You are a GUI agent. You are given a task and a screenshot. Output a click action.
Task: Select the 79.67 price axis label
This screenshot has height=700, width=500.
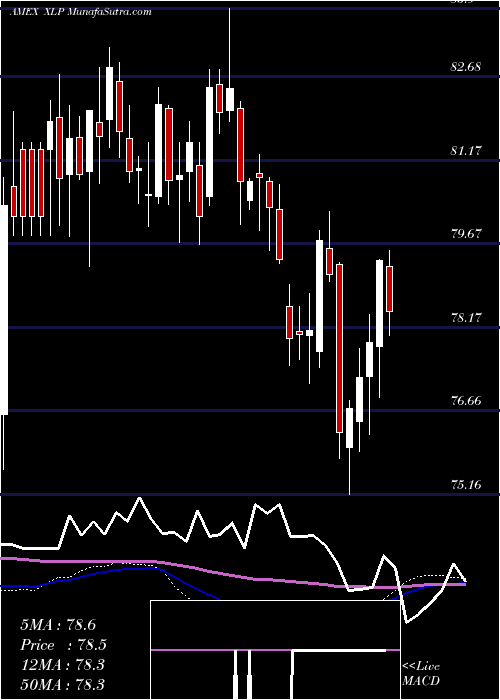click(x=466, y=233)
